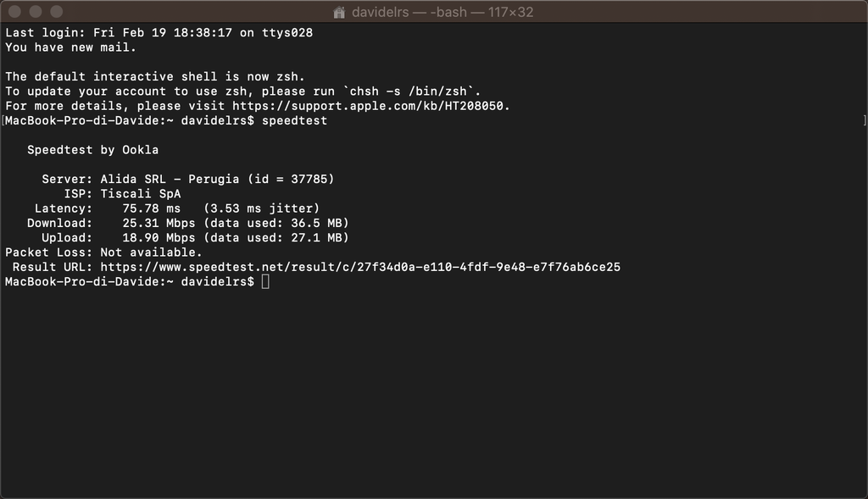Image resolution: width=868 pixels, height=499 pixels.
Task: Click the download speed 25.31 Mbps
Action: pyautogui.click(x=159, y=223)
